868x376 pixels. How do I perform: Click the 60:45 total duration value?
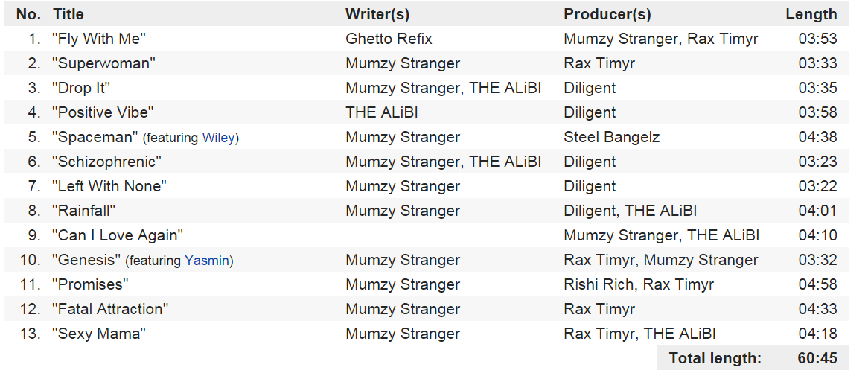pyautogui.click(x=817, y=358)
